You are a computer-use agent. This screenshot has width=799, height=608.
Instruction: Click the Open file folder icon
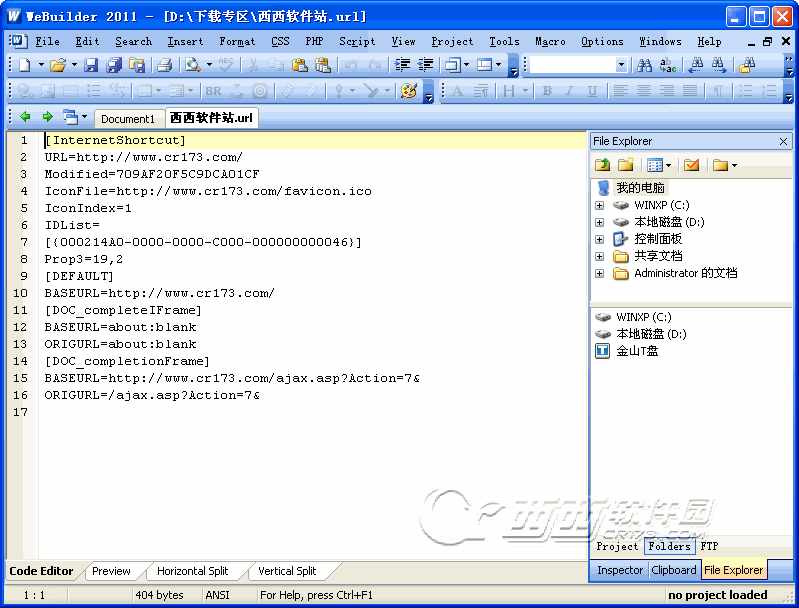(x=58, y=65)
